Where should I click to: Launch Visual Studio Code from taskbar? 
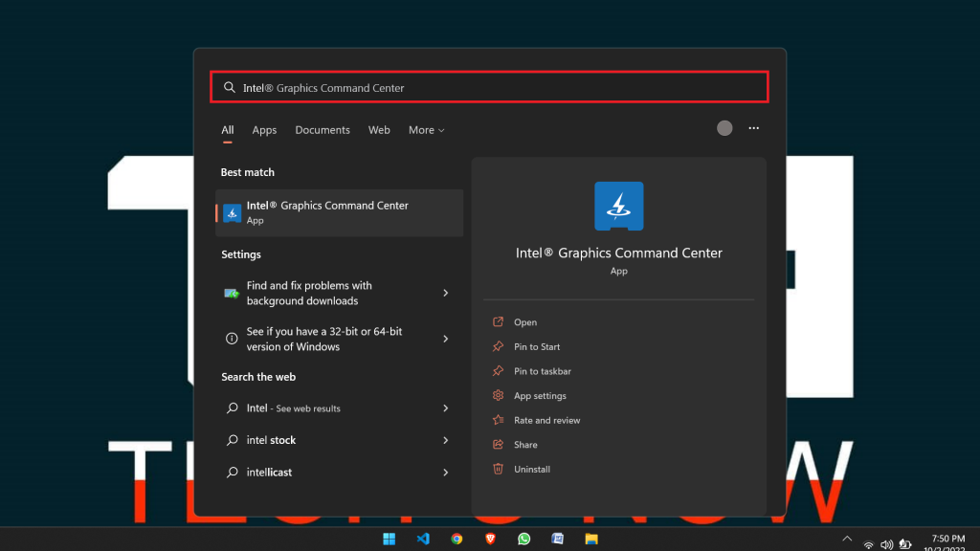pos(423,539)
